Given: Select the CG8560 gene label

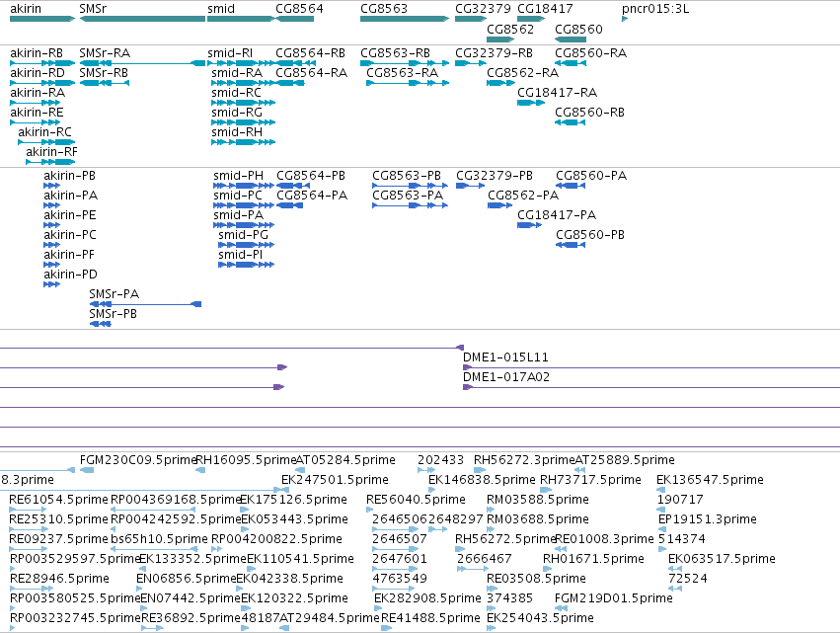Looking at the screenshot, I should point(578,29).
